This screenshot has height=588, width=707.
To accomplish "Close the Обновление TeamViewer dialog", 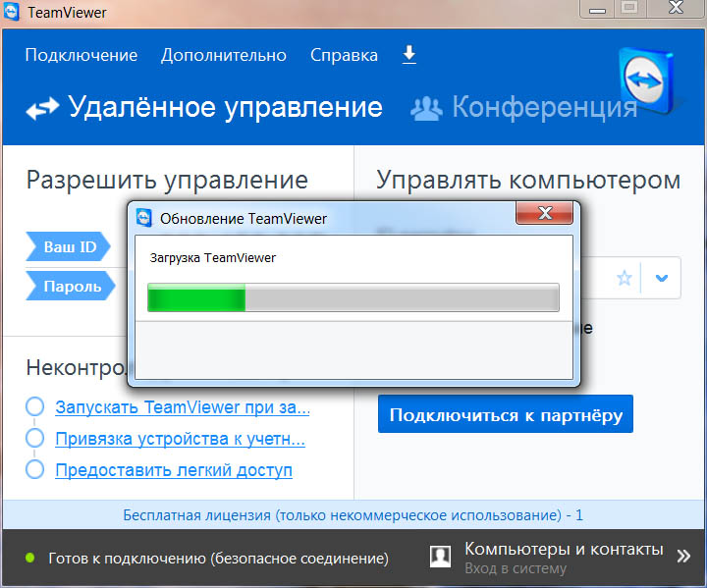I will pyautogui.click(x=544, y=212).
